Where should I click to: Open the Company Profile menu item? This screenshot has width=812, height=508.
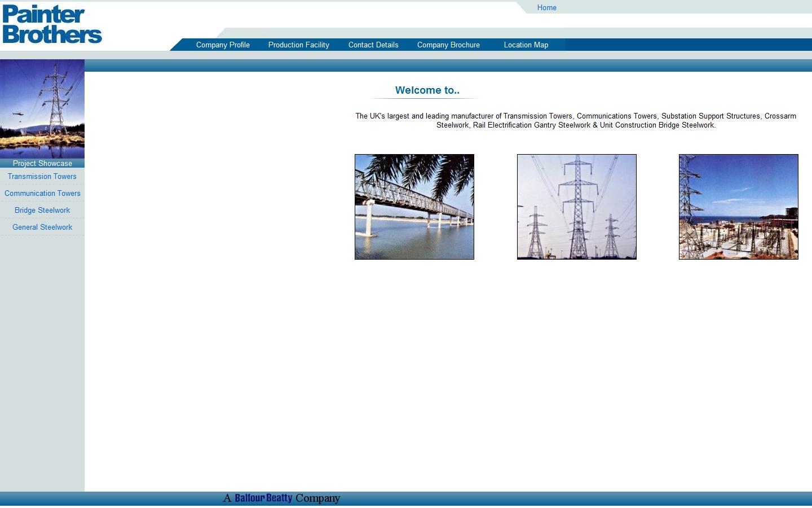pyautogui.click(x=223, y=45)
